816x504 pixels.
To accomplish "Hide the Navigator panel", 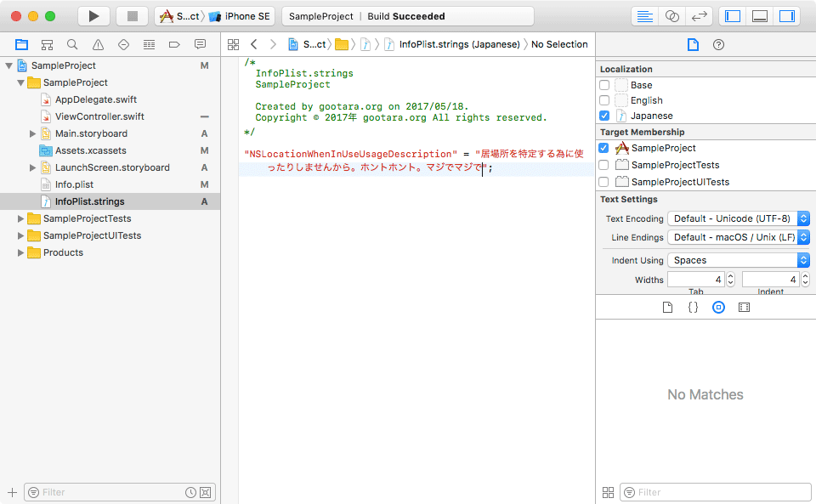I will tap(732, 16).
